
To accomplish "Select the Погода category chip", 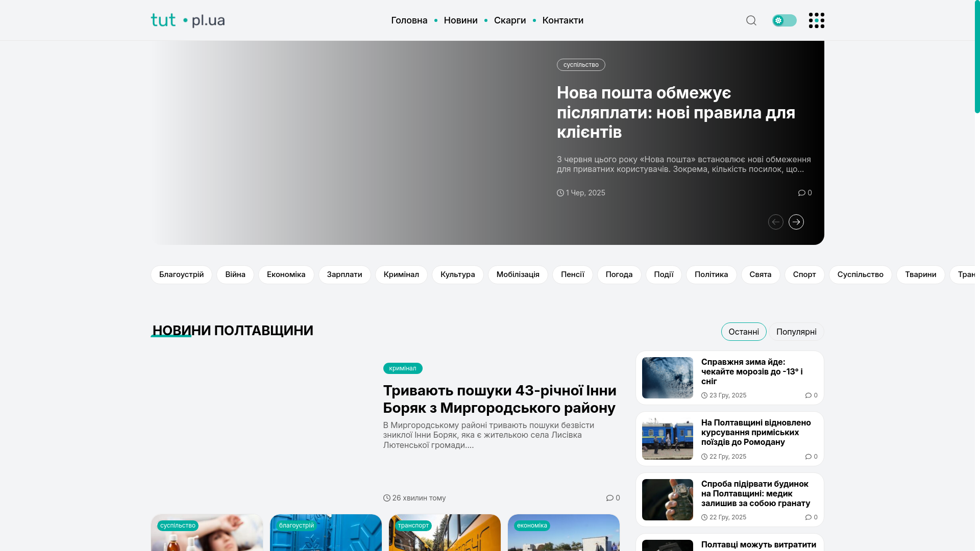I will (x=619, y=274).
